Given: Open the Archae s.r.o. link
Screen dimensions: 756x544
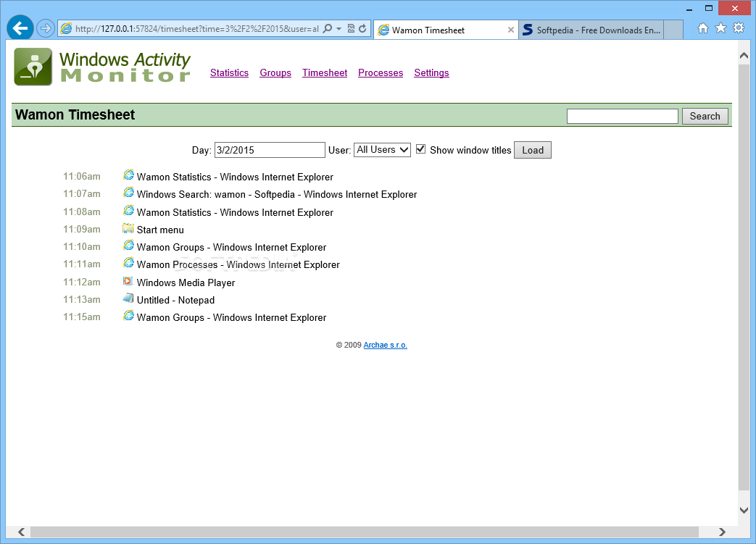Looking at the screenshot, I should (x=385, y=345).
